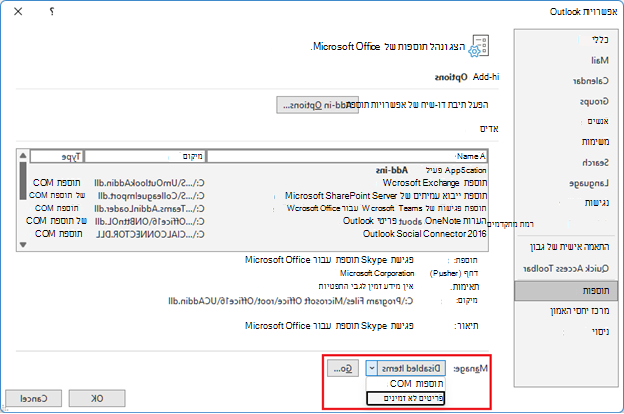Click the Add-in Options button
This screenshot has height=414, width=624.
[x=317, y=105]
